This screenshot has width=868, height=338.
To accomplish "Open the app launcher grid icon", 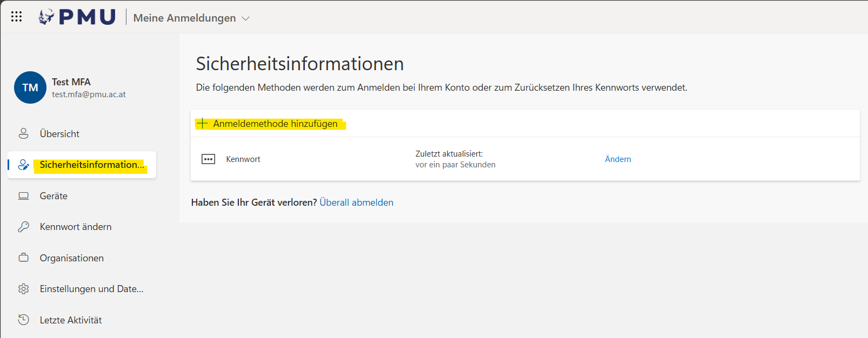I will point(16,17).
